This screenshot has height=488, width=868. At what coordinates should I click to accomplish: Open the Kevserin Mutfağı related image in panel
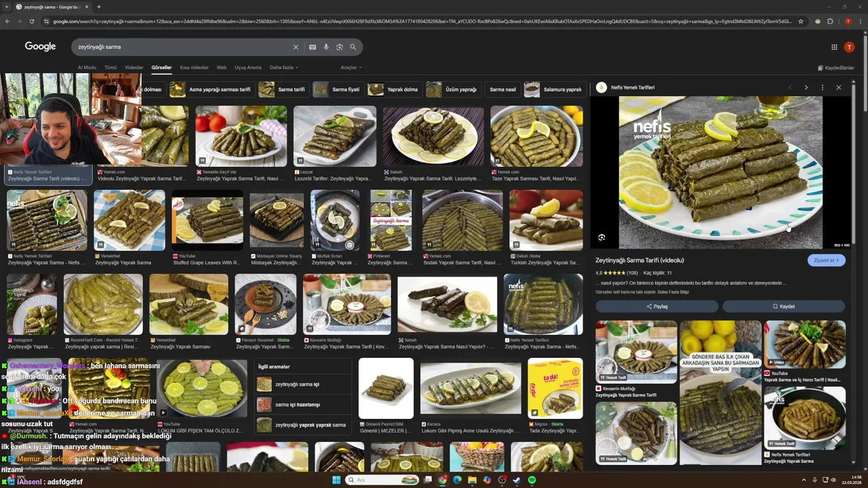click(x=636, y=352)
